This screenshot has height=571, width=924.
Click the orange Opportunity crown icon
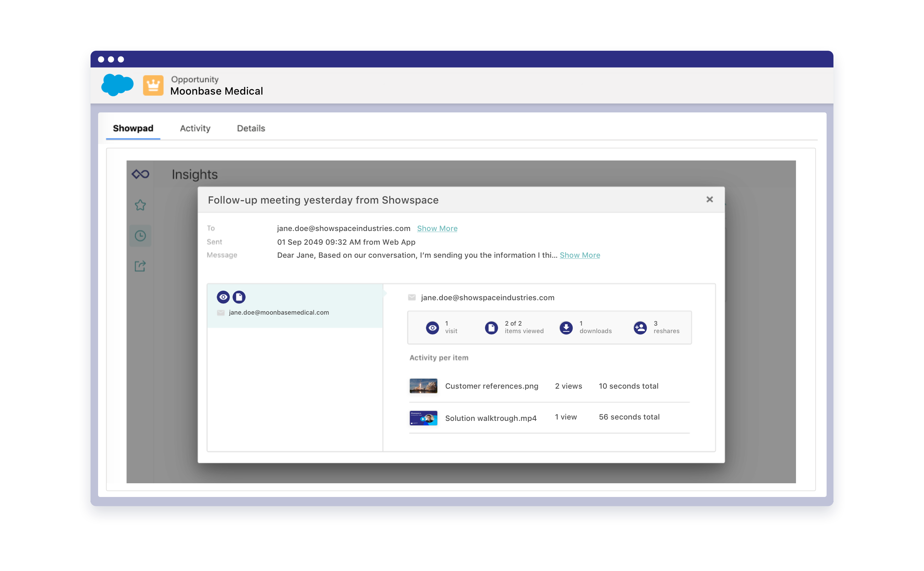[x=153, y=85]
